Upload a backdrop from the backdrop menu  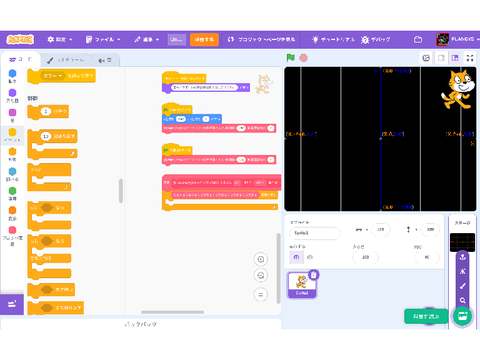463,257
